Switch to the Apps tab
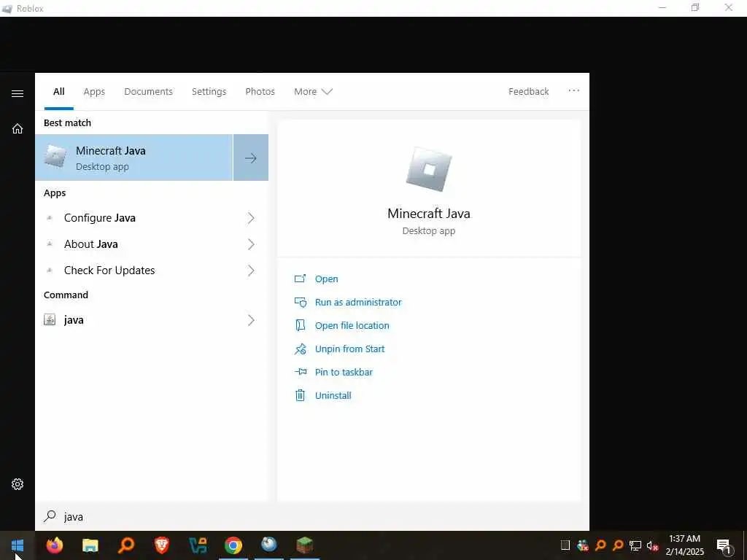Image resolution: width=747 pixels, height=560 pixels. coord(94,91)
